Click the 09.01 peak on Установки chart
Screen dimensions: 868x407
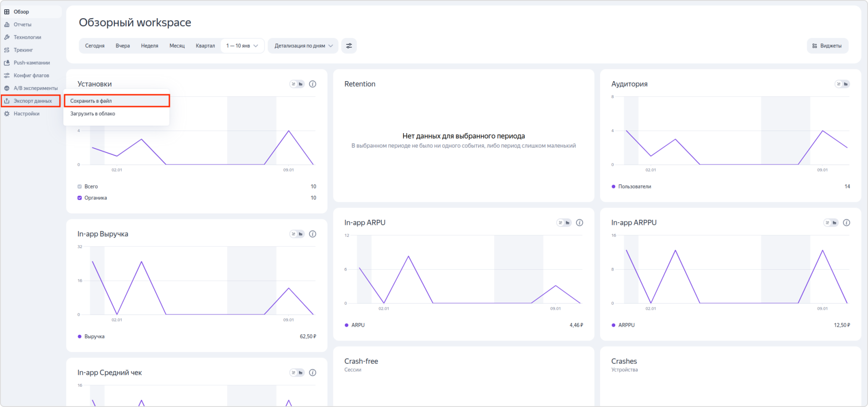tap(289, 131)
